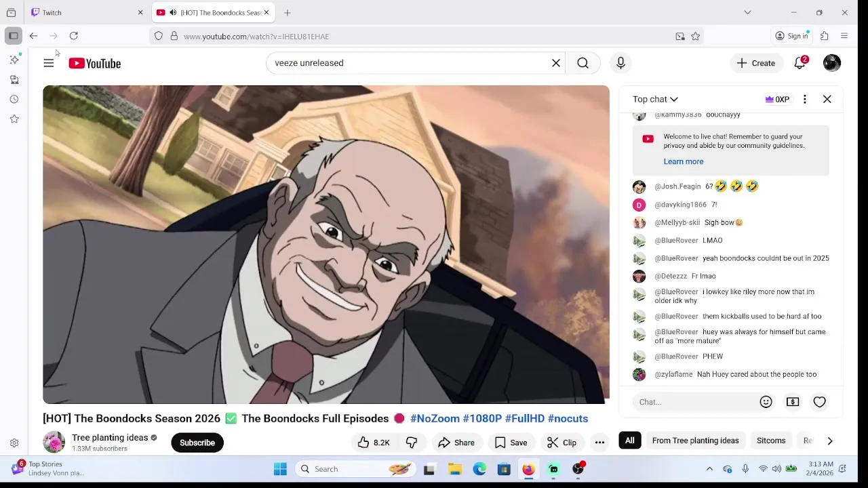Click the YouTube URL address bar

[427, 36]
